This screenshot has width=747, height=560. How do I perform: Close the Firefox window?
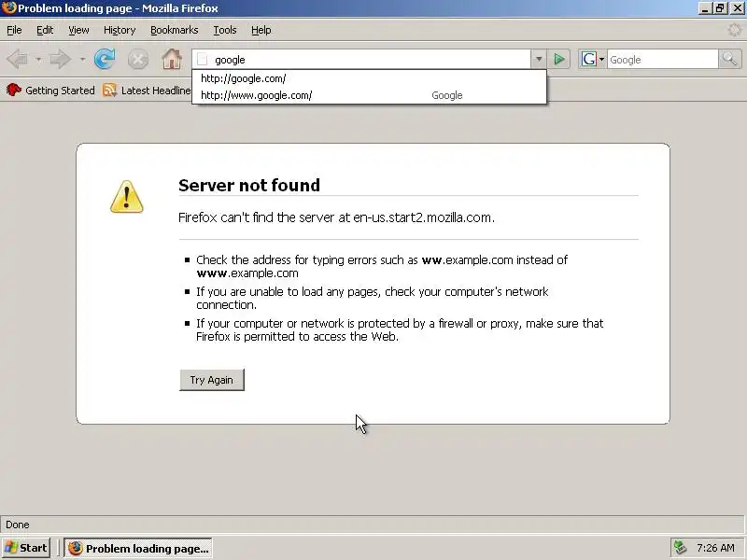pyautogui.click(x=737, y=8)
